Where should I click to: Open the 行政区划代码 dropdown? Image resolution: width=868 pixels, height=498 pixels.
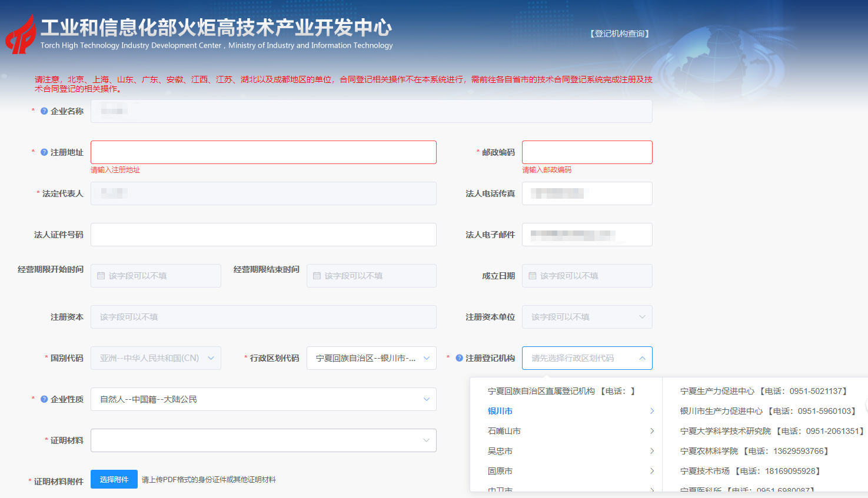pos(371,358)
